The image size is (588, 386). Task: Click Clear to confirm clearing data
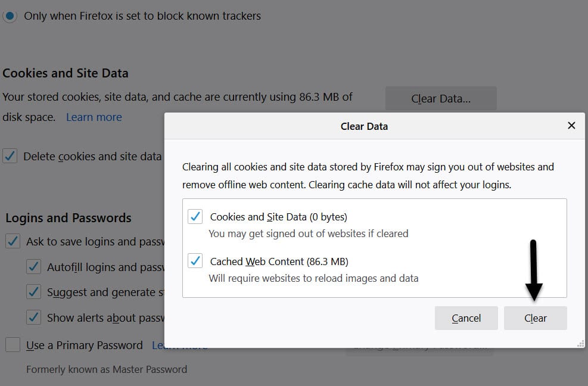(x=535, y=318)
